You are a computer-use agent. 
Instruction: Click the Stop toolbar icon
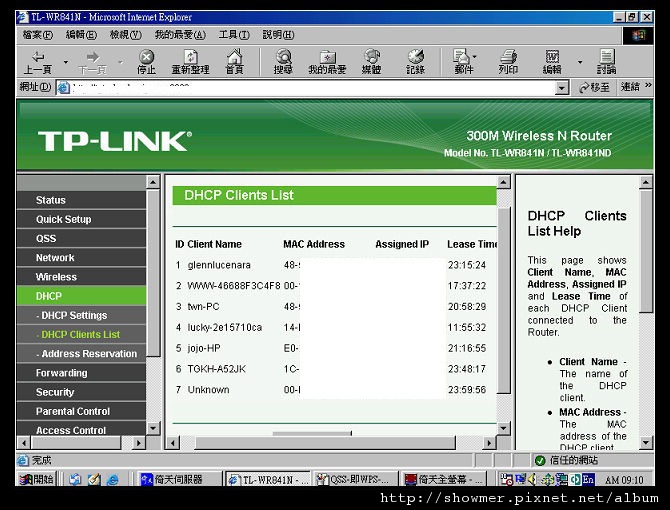[x=147, y=57]
